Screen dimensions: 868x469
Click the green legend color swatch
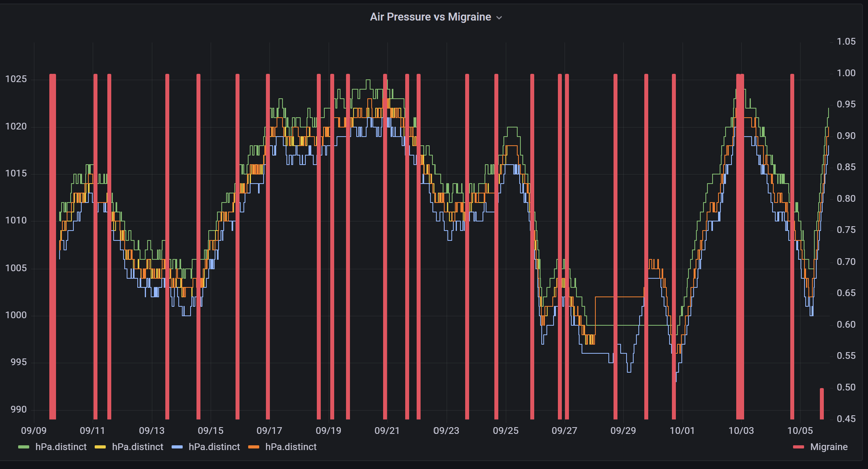pyautogui.click(x=23, y=447)
